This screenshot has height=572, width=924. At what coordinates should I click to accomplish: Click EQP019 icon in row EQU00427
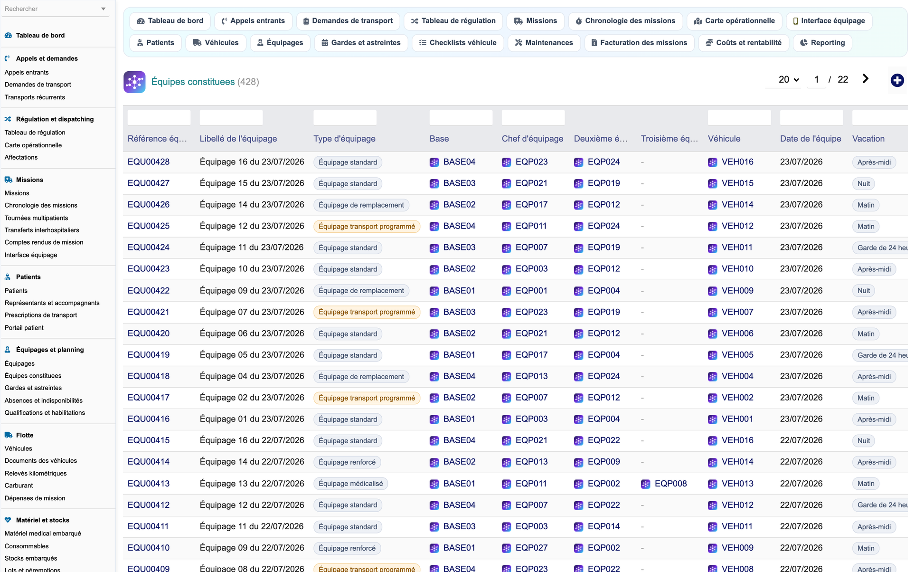[578, 184]
